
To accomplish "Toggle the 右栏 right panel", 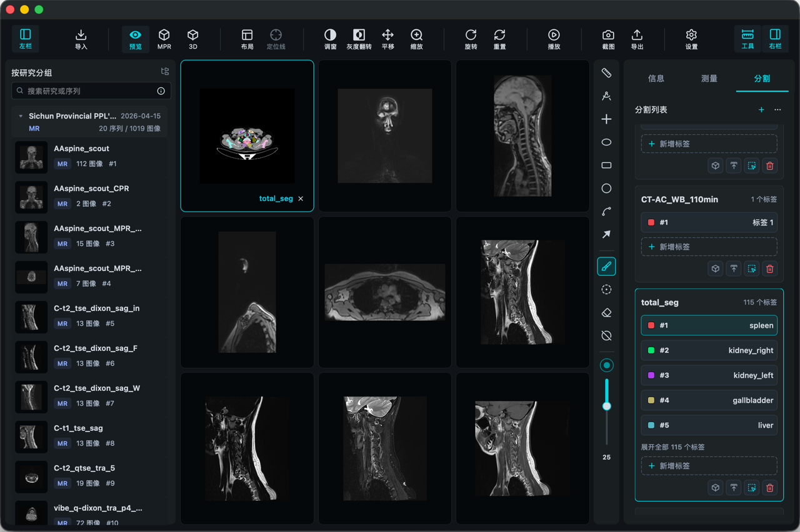I will 775,39.
